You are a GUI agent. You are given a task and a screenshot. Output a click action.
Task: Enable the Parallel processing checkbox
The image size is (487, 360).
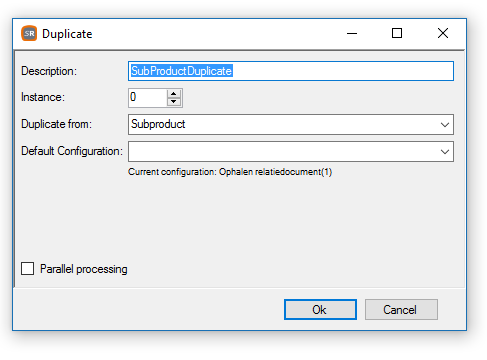[x=27, y=269]
